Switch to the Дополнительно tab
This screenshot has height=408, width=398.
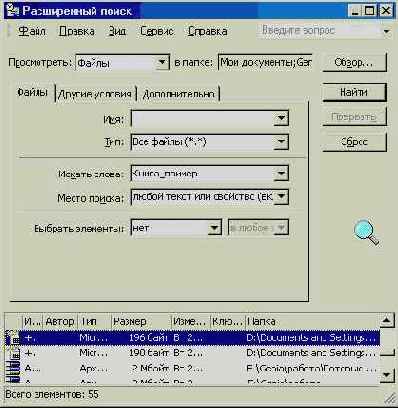point(179,94)
